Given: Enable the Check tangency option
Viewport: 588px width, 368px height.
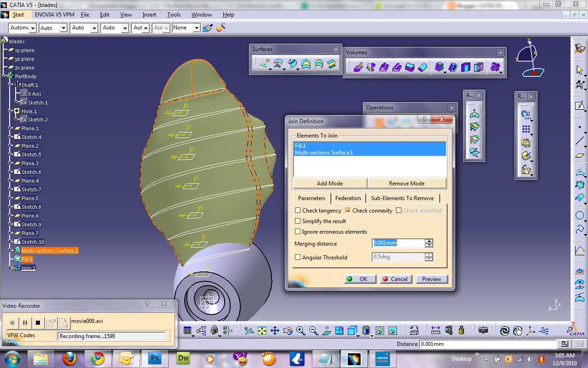Looking at the screenshot, I should point(298,210).
